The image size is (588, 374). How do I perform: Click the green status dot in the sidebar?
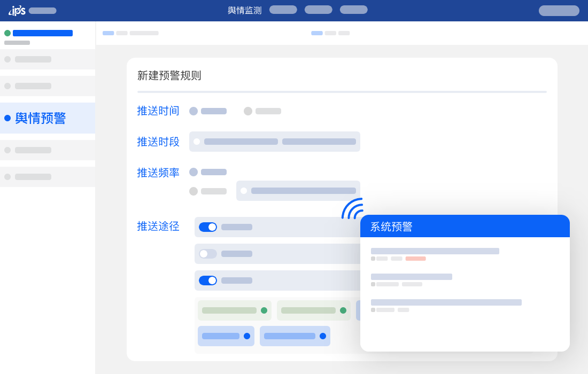click(x=7, y=33)
